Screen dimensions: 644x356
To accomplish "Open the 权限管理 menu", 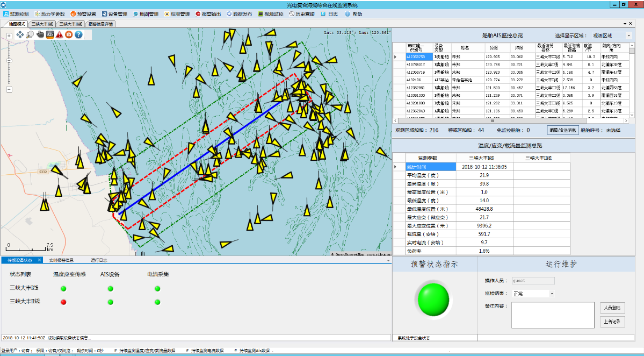I will pos(177,14).
